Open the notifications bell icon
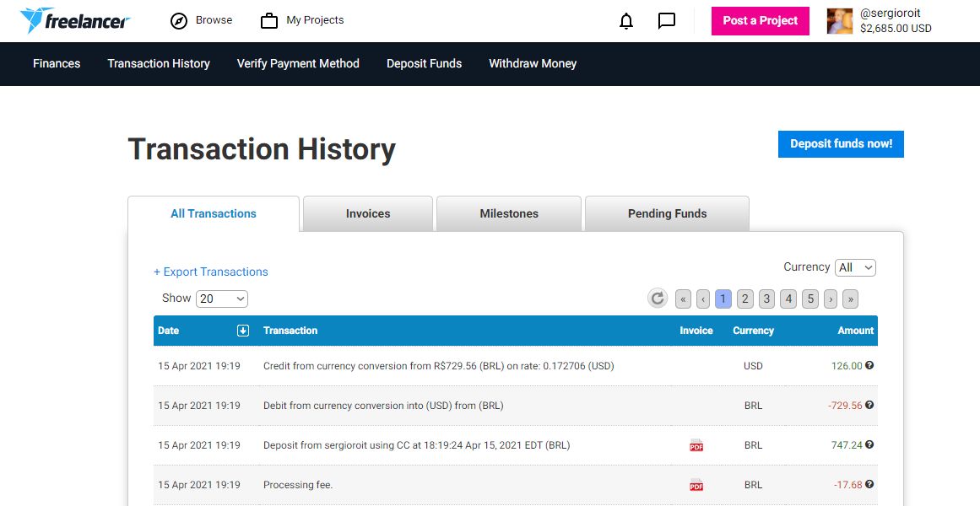Image resolution: width=980 pixels, height=506 pixels. [626, 21]
